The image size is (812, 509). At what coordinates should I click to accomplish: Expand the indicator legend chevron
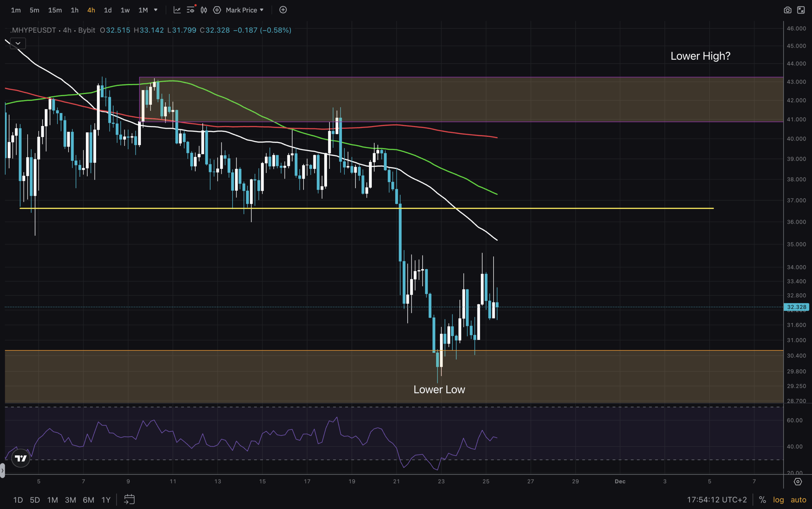pos(18,43)
